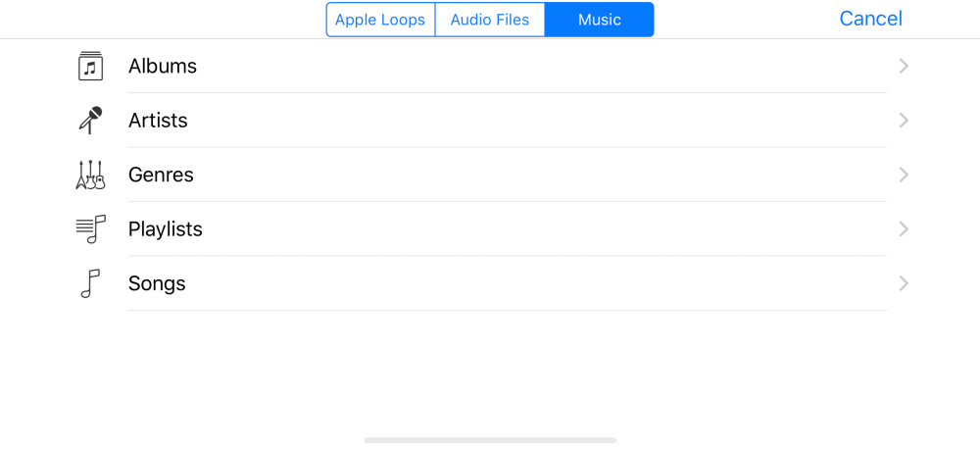Switch to the Apple Loops tab

point(380,20)
